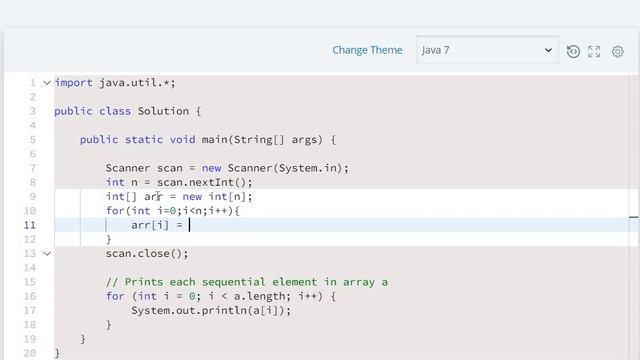The height and width of the screenshot is (360, 640).
Task: Click line number 9 in gutter
Action: click(33, 196)
